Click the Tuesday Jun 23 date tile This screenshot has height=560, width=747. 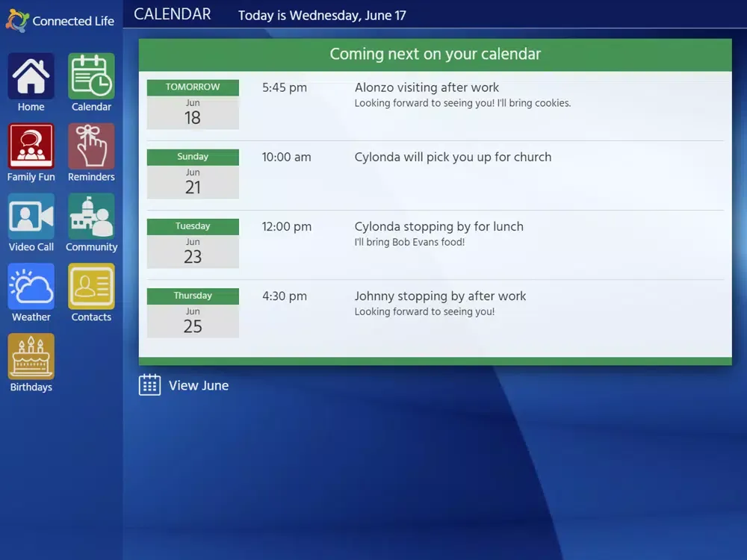(x=193, y=243)
